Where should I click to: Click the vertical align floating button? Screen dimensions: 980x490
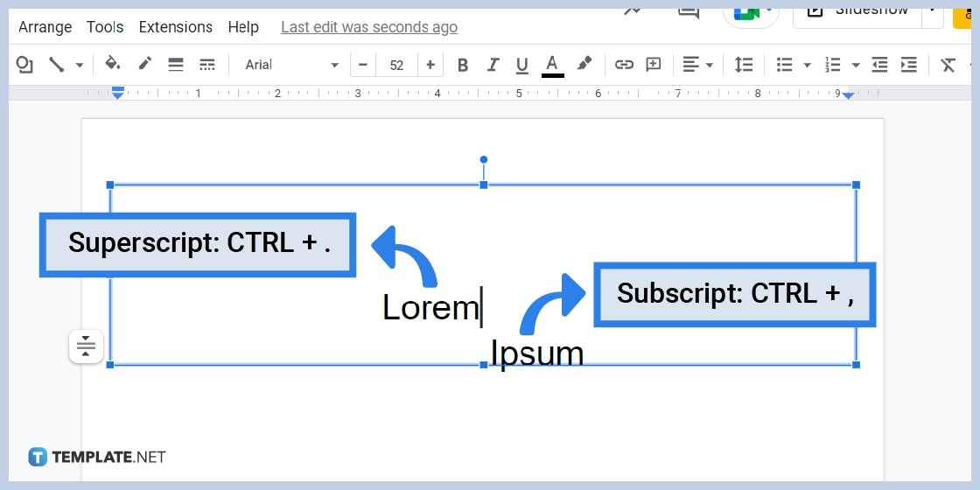click(87, 346)
